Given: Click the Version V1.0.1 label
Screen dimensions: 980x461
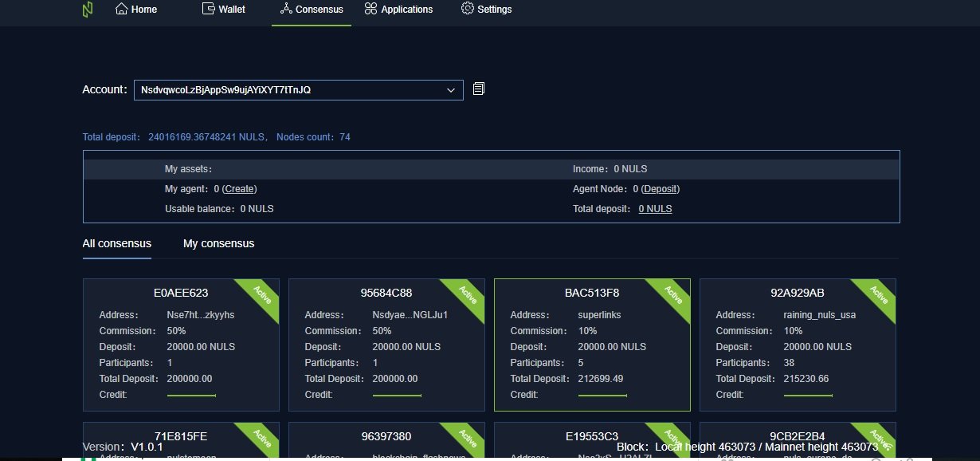Looking at the screenshot, I should 123,447.
